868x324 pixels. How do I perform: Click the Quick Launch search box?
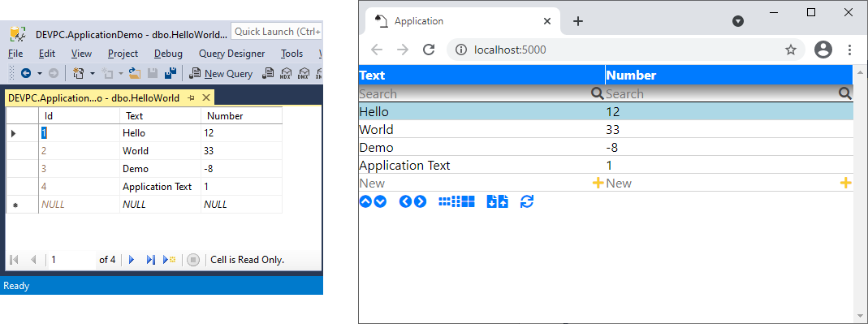pos(276,32)
